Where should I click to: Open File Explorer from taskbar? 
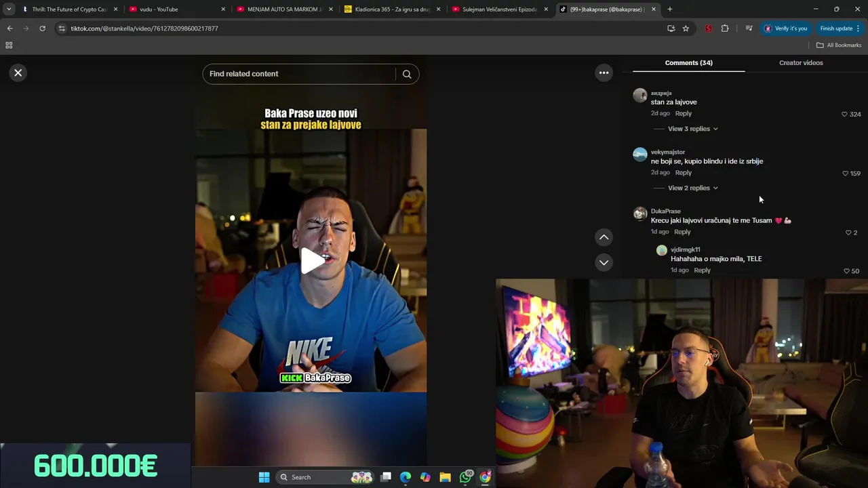[445, 477]
